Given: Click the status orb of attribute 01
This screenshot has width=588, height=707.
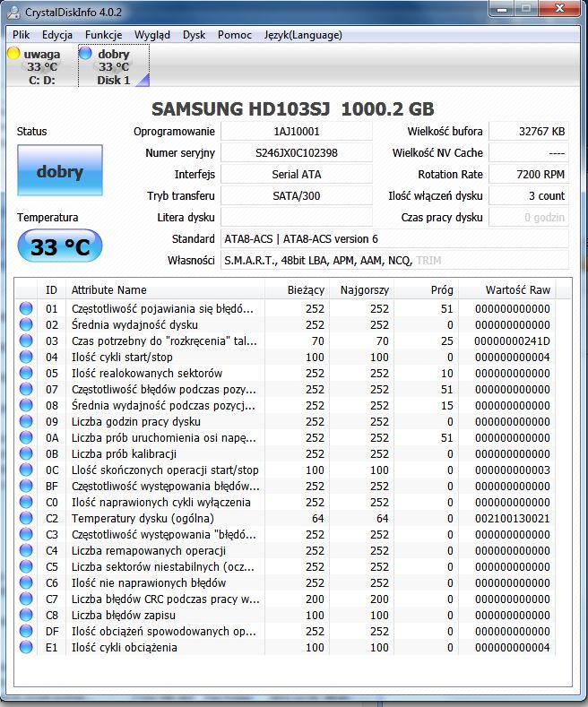Looking at the screenshot, I should 26,308.
